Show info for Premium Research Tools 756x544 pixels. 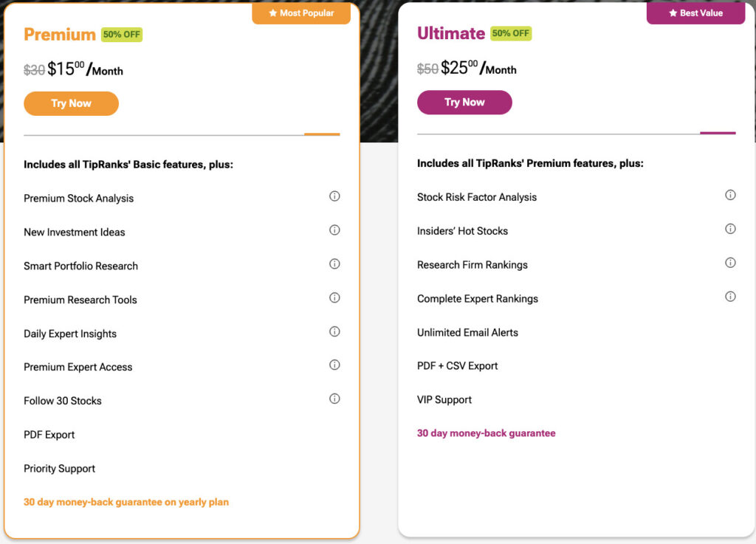334,298
